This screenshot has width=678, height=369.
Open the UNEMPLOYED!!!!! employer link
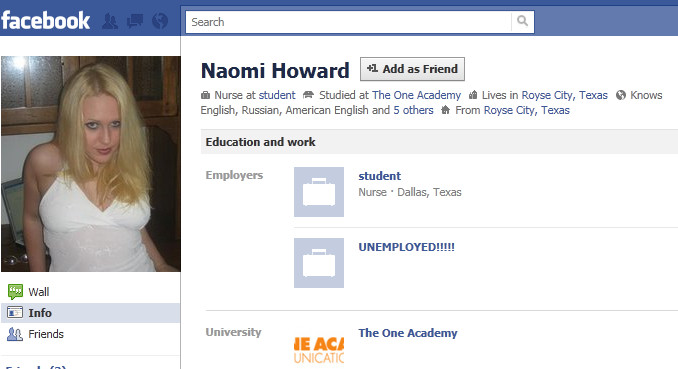(x=406, y=247)
